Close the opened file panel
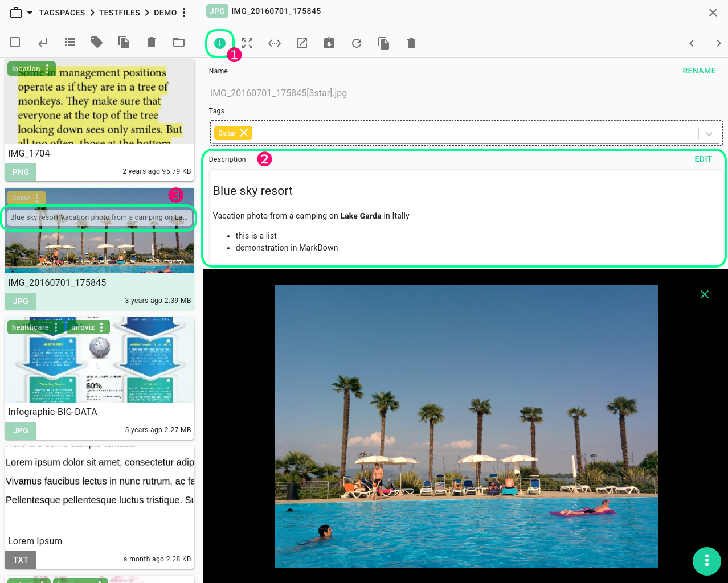 713,13
